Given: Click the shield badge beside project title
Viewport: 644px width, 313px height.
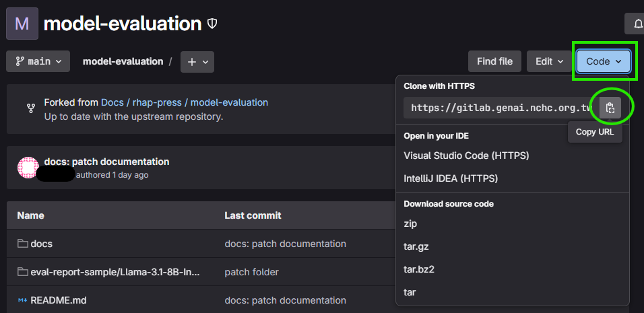Looking at the screenshot, I should pyautogui.click(x=212, y=24).
